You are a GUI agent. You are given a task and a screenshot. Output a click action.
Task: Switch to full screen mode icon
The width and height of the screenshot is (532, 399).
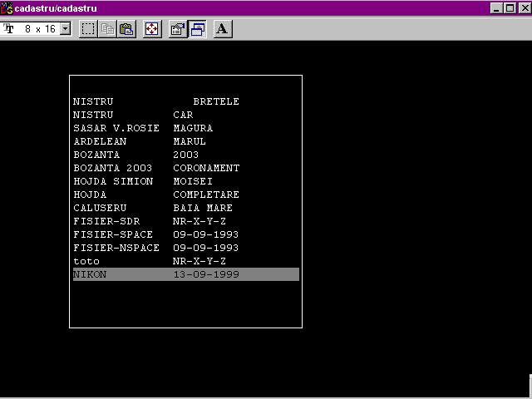(152, 29)
